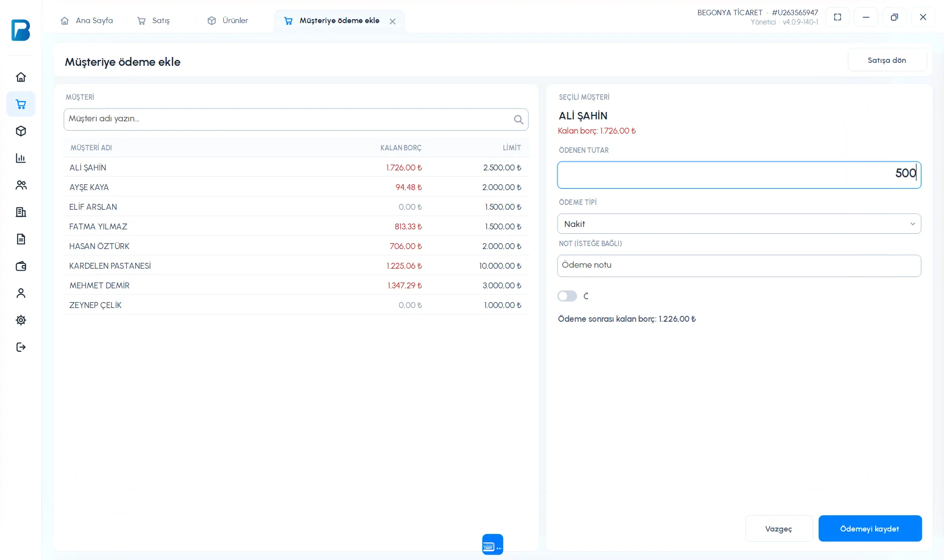Image resolution: width=944 pixels, height=560 pixels.
Task: Select customer FATMA YILMAZ row
Action: [x=296, y=226]
